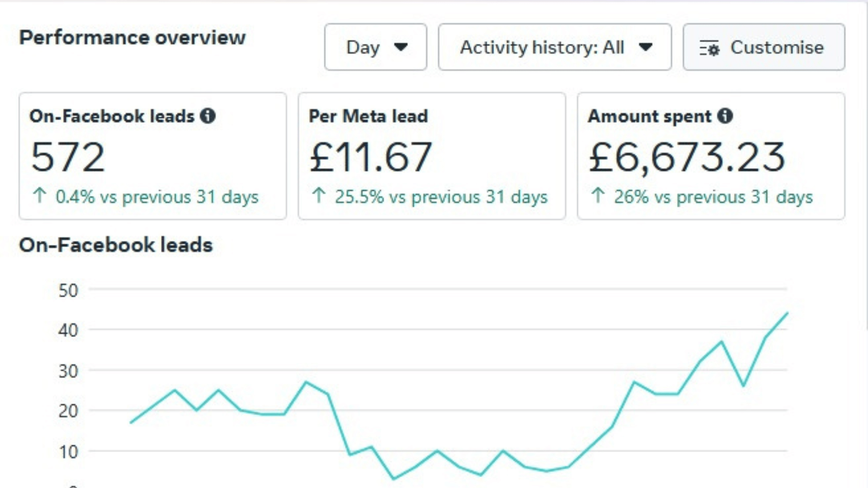Click the On-Facebook leads chart heading

pyautogui.click(x=116, y=245)
